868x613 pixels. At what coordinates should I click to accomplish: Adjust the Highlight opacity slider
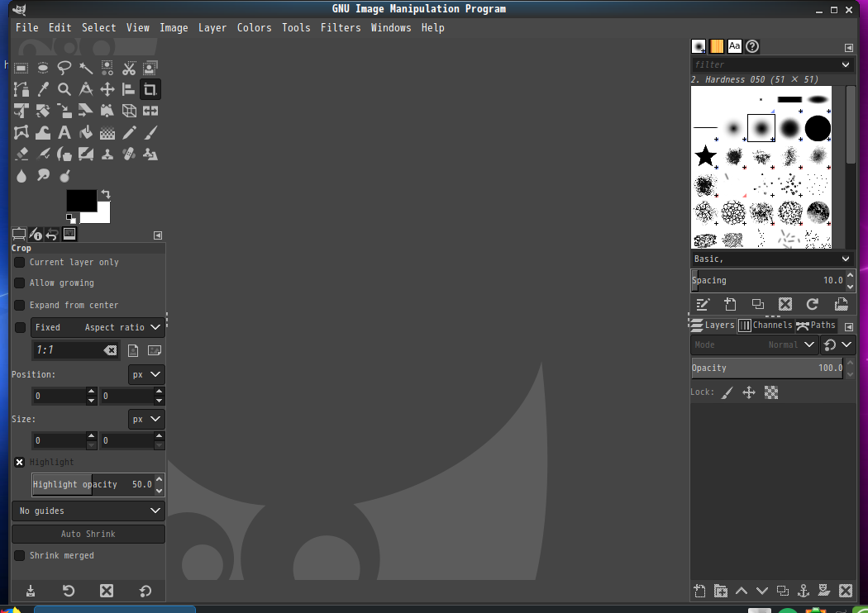93,485
